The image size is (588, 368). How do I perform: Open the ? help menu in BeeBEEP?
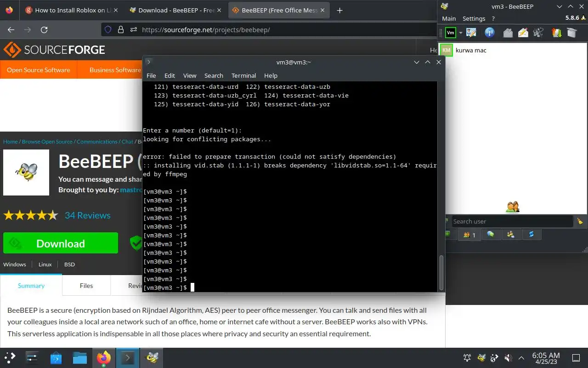pyautogui.click(x=493, y=18)
